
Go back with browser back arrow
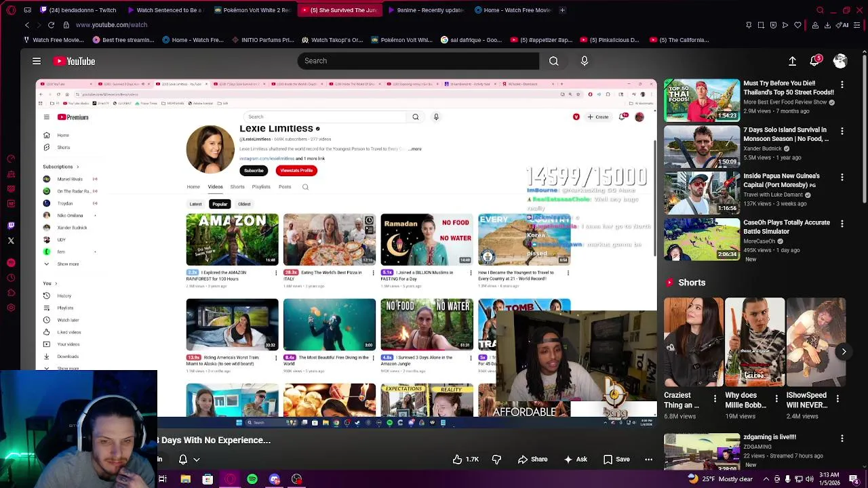[27, 25]
